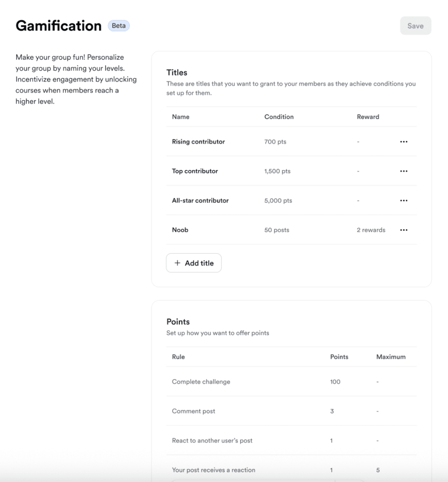Select the Name column header
448x482 pixels.
click(x=180, y=117)
